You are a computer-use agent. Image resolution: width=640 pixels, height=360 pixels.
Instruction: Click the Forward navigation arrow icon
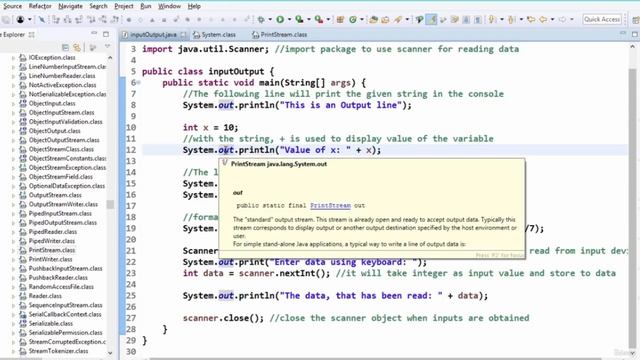pos(563,19)
